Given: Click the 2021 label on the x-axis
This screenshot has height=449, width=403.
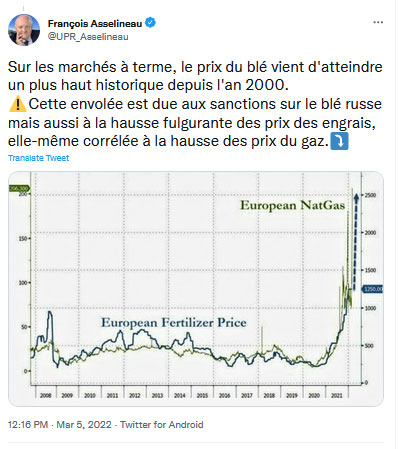Looking at the screenshot, I should pos(336,395).
